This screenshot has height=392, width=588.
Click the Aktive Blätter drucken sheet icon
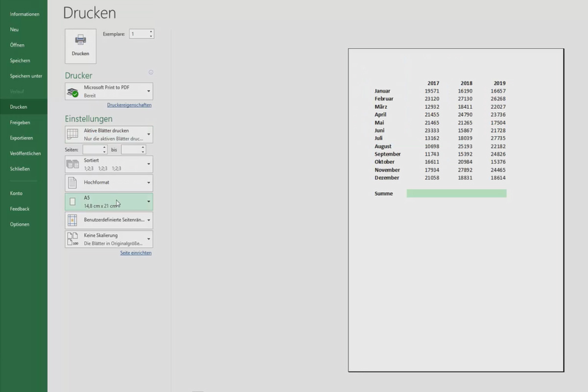click(72, 134)
